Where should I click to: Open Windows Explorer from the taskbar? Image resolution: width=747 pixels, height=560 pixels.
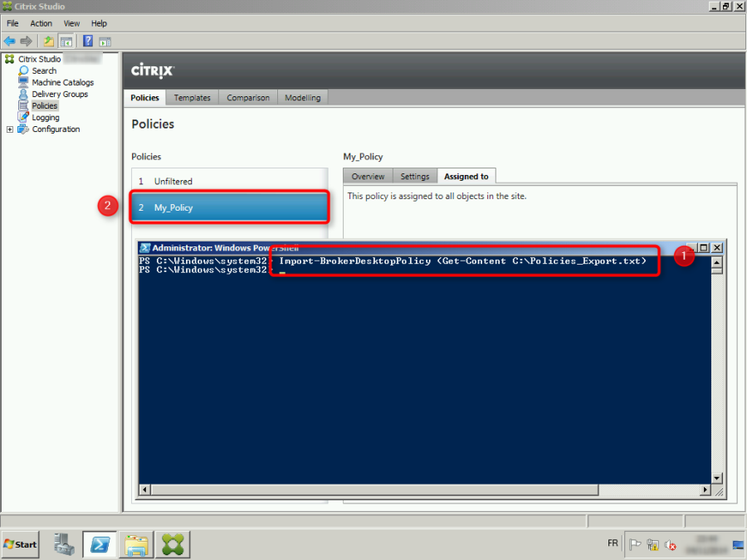click(x=136, y=544)
